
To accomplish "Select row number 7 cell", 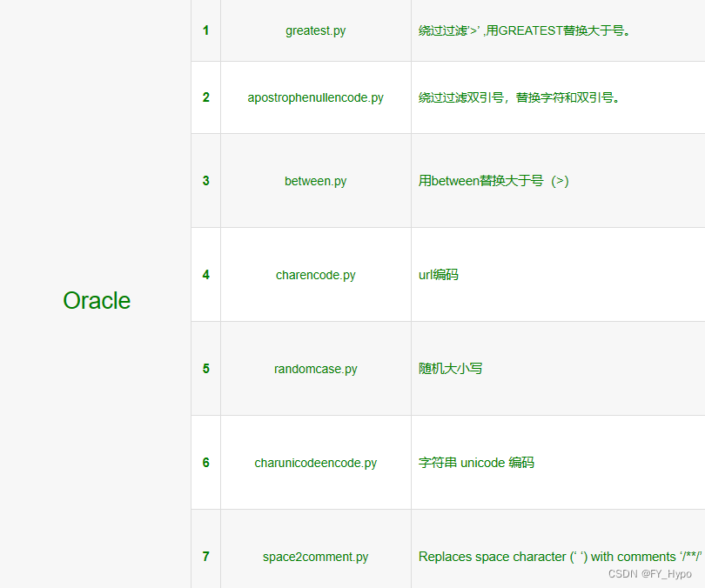I will (x=206, y=557).
